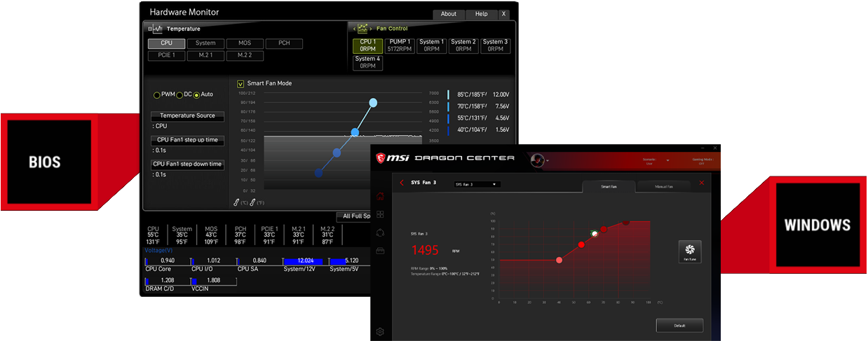Select the PUMP 1 fan tab
Screen dimensions: 868x341
click(x=400, y=46)
